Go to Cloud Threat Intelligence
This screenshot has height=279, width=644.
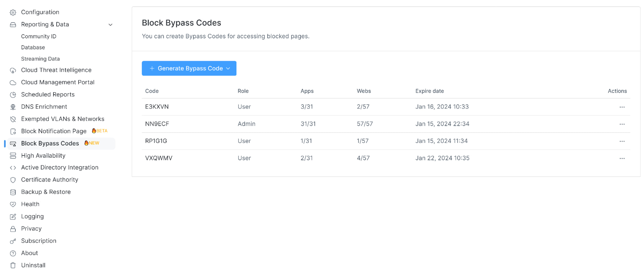(56, 70)
